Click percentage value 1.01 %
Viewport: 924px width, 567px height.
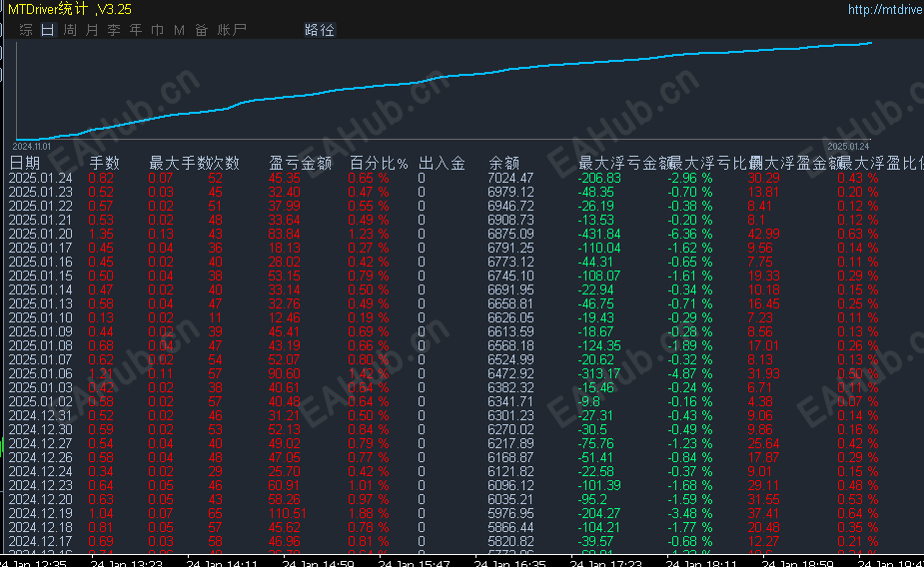click(369, 486)
